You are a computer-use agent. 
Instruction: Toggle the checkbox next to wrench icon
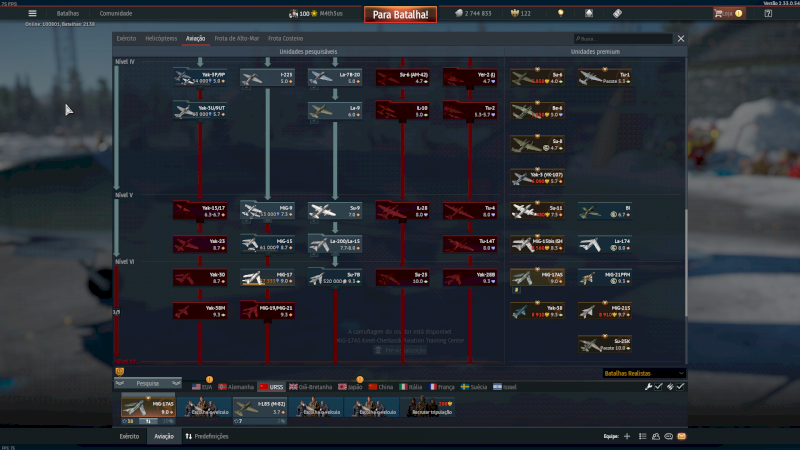659,387
